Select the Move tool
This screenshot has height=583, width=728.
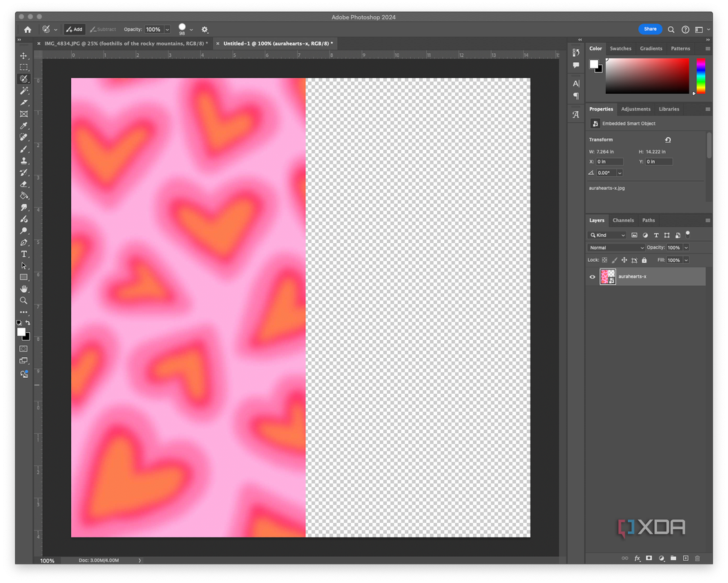[23, 56]
